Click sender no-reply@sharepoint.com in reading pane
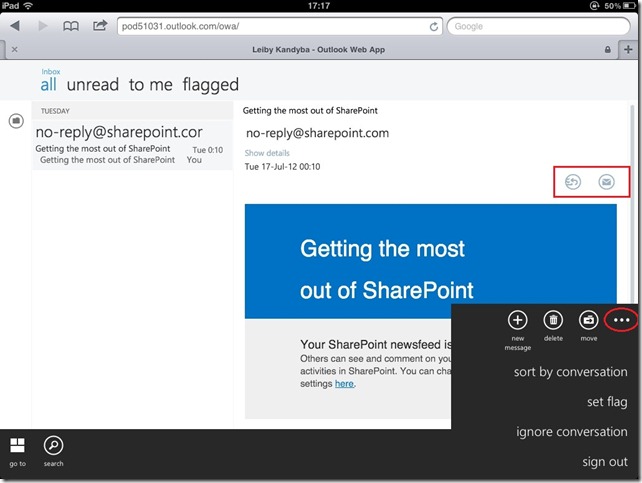 [x=317, y=133]
